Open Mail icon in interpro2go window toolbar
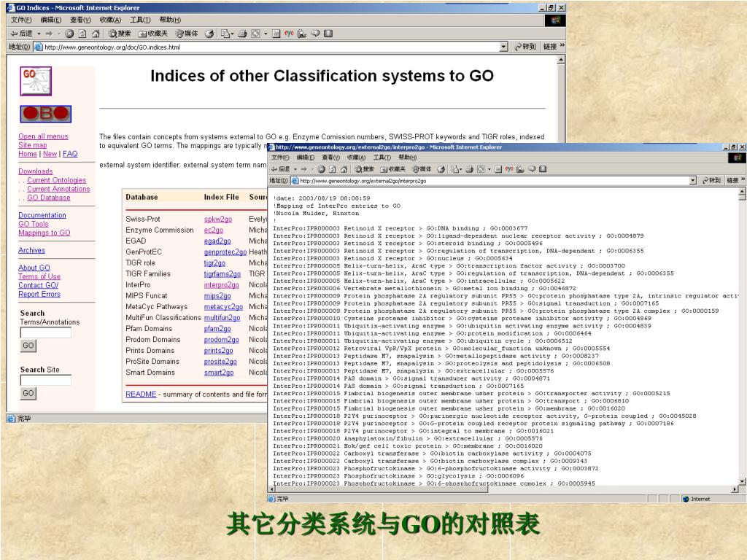The width and height of the screenshot is (747, 560). tap(454, 169)
